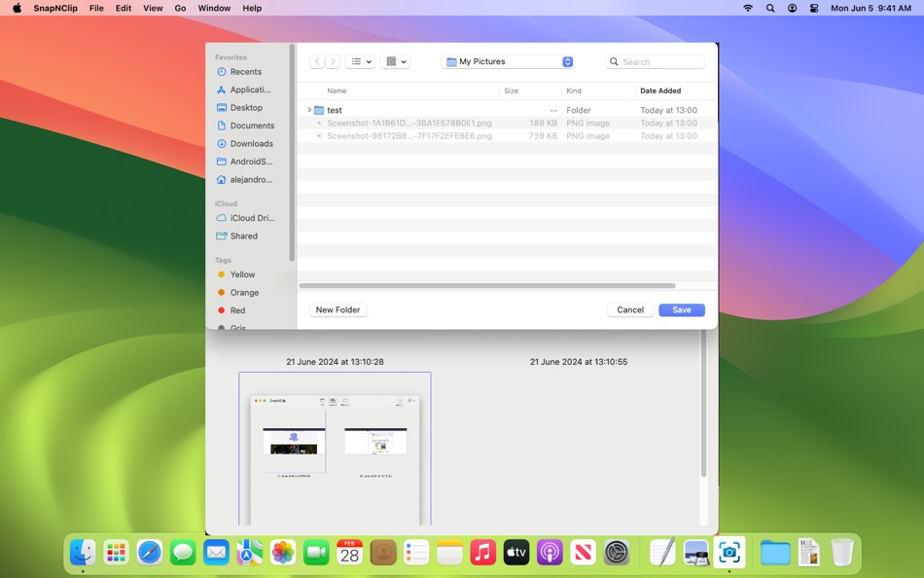Viewport: 924px width, 578px height.
Task: Go back with the left chevron button
Action: click(x=317, y=61)
